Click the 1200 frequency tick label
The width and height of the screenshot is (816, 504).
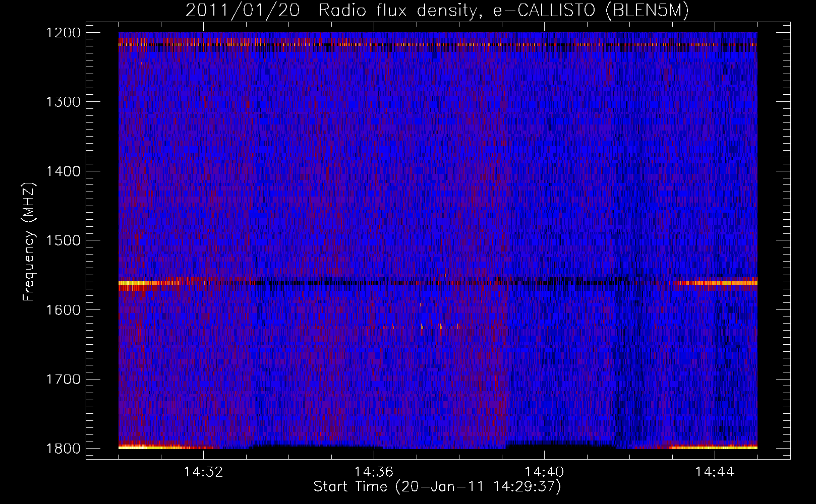[x=64, y=33]
